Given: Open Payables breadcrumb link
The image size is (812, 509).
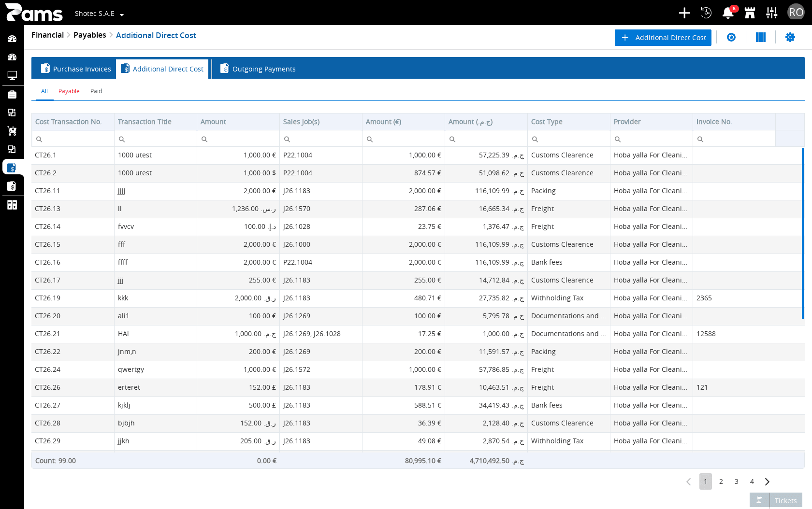Looking at the screenshot, I should (89, 35).
